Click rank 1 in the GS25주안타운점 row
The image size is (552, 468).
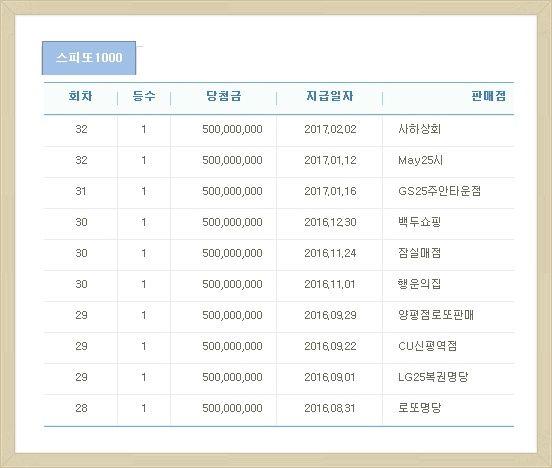point(144,191)
